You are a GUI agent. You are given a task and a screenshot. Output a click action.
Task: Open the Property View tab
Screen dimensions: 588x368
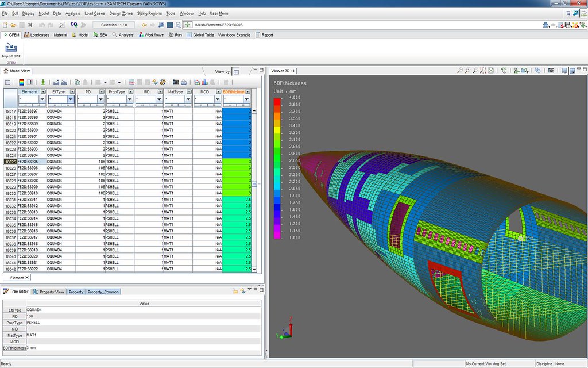pyautogui.click(x=49, y=292)
